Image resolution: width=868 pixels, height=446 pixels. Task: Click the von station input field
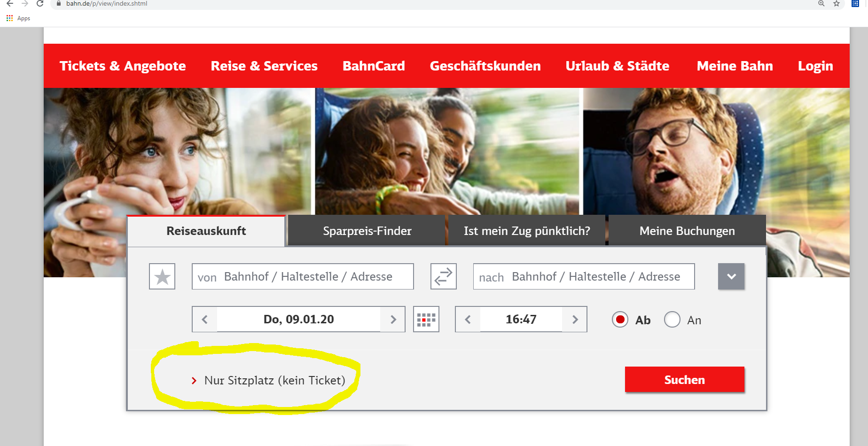click(x=303, y=276)
